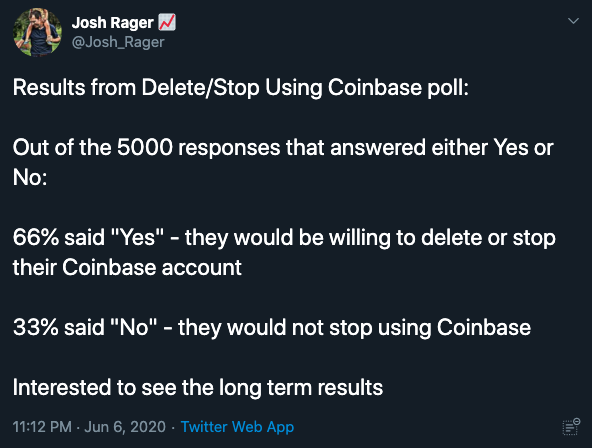Click the quoted word "No" after 33% said
Screen dimensions: 592x448
[x=134, y=327]
